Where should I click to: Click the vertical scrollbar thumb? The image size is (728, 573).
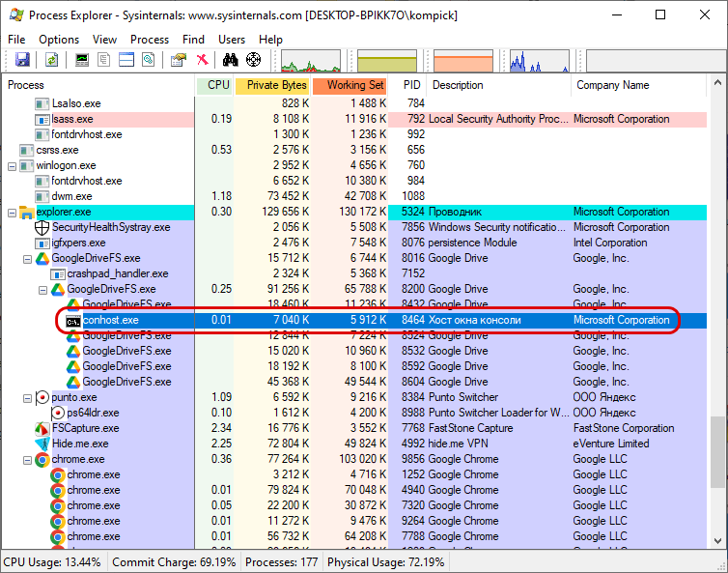[717, 452]
